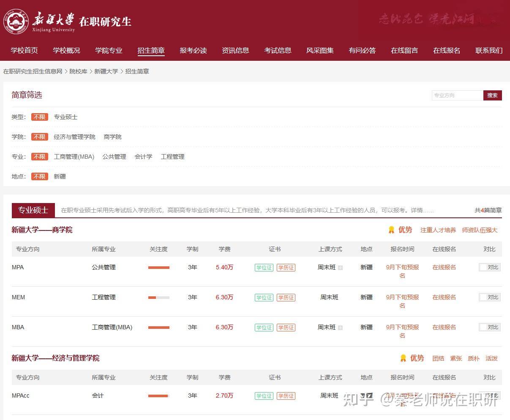The image size is (510, 420).
Task: Click 师资队伍强大 advantage tag
Action: pos(480,230)
